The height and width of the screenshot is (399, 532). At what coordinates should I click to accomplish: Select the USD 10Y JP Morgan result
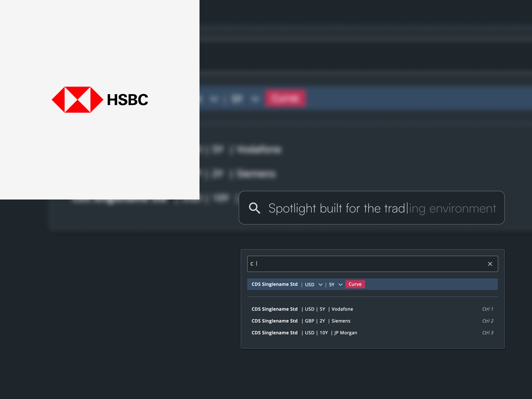coord(373,333)
